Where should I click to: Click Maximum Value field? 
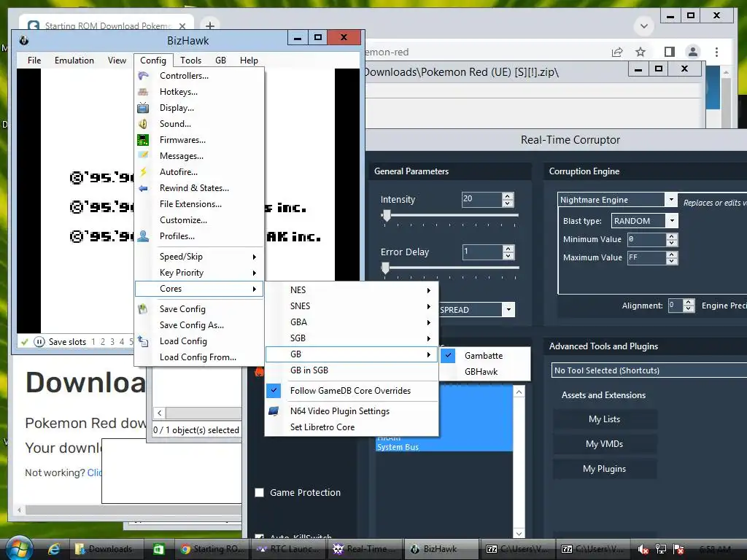point(646,257)
